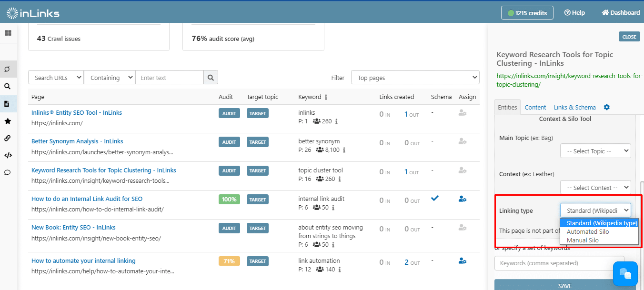The width and height of the screenshot is (644, 290).
Task: Open How to automate your internal linking link
Action: click(x=83, y=260)
